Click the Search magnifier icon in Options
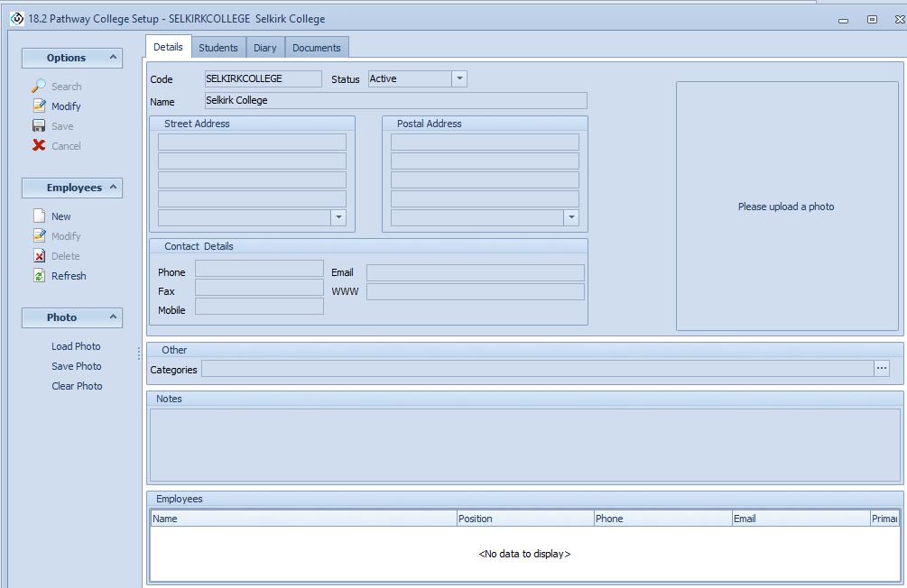907x588 pixels. tap(39, 87)
